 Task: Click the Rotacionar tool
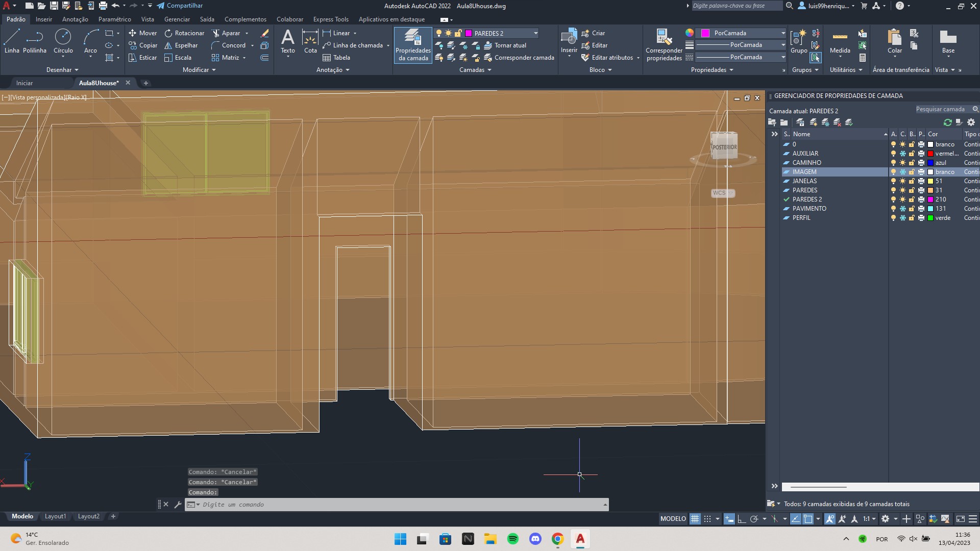[x=184, y=33]
